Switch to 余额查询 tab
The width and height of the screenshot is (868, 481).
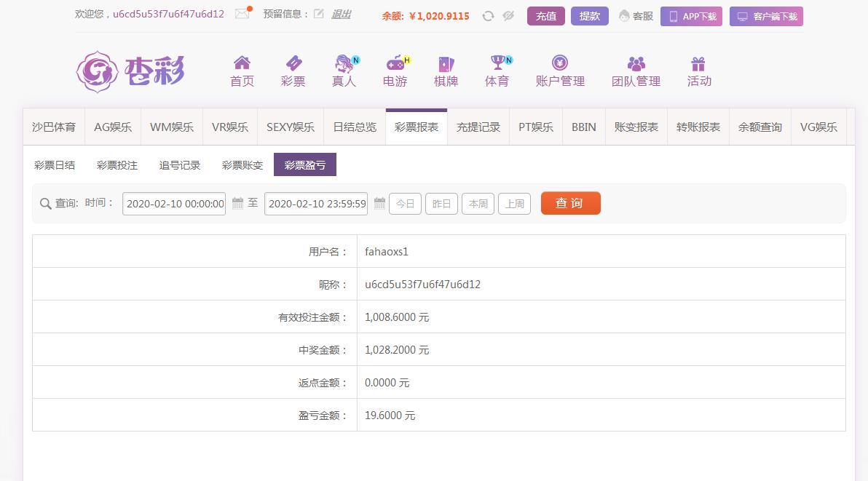[760, 127]
